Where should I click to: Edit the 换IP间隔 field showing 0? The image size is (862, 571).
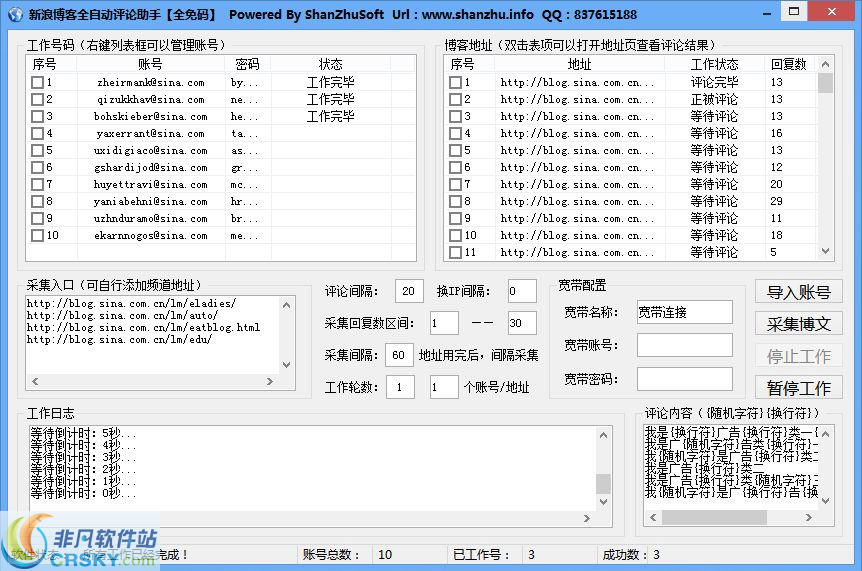(522, 291)
